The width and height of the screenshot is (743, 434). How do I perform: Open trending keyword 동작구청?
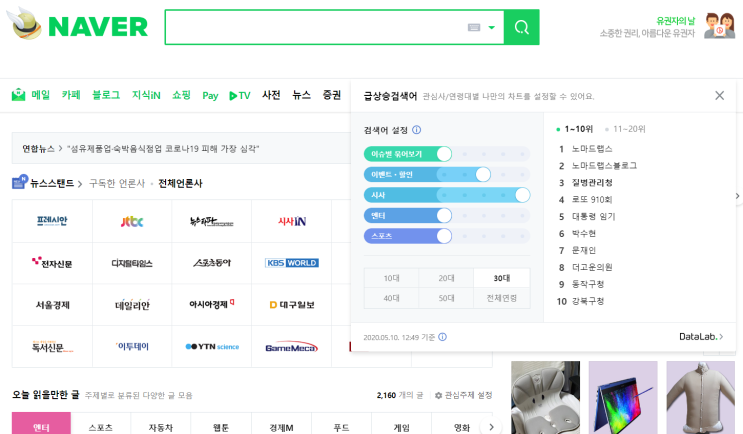[588, 284]
